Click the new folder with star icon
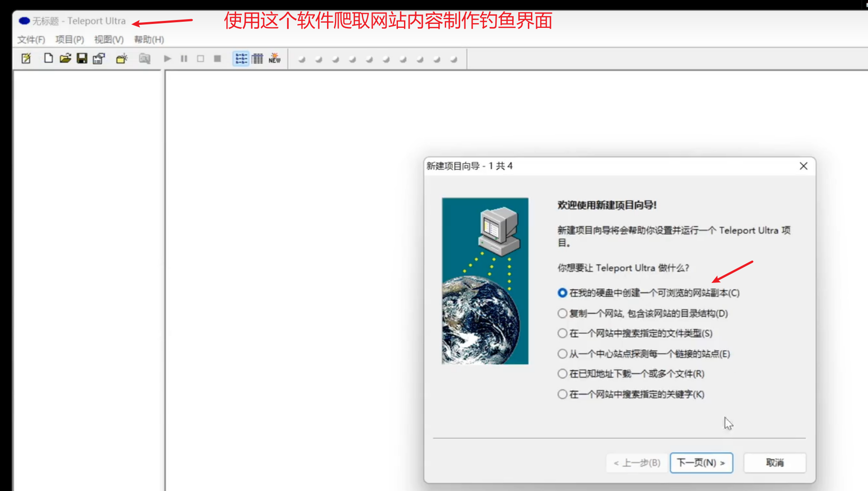 point(122,59)
